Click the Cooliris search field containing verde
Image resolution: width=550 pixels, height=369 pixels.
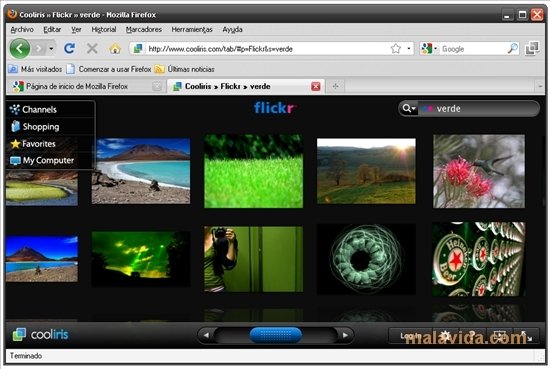point(478,108)
